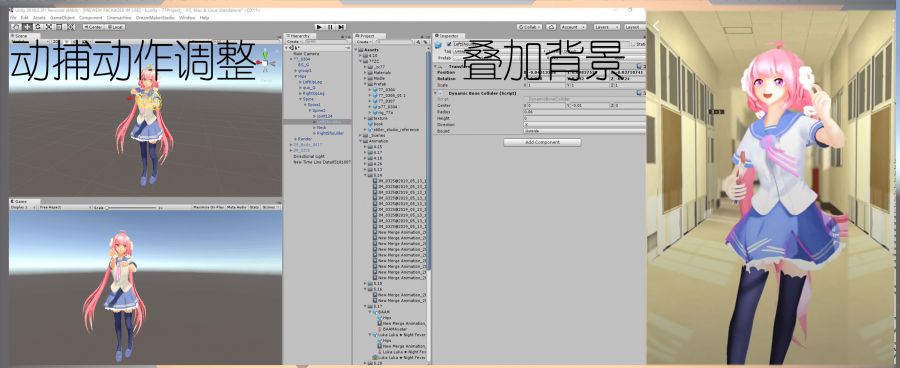Screen dimensions: 900x368
Task: Select the Inspector tab
Action: coord(449,36)
